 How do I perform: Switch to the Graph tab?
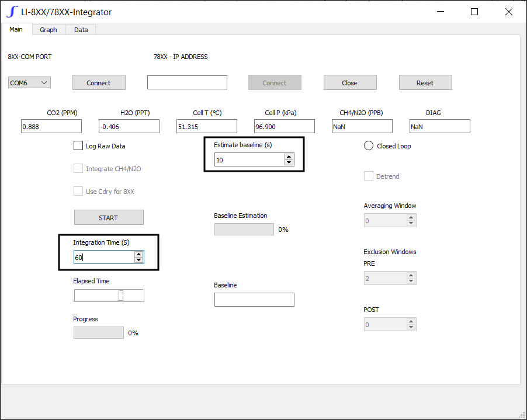pyautogui.click(x=48, y=30)
